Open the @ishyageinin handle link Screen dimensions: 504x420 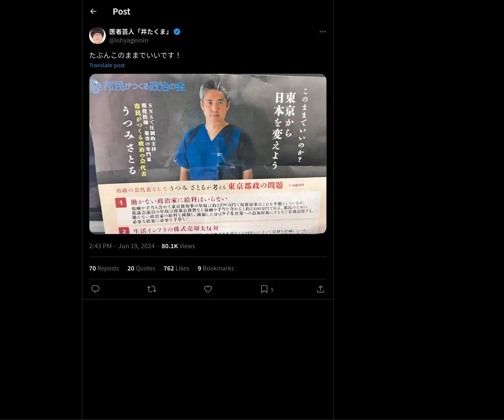(x=129, y=40)
